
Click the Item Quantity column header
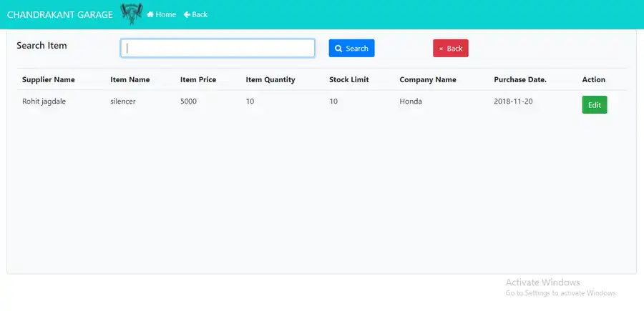pos(270,79)
